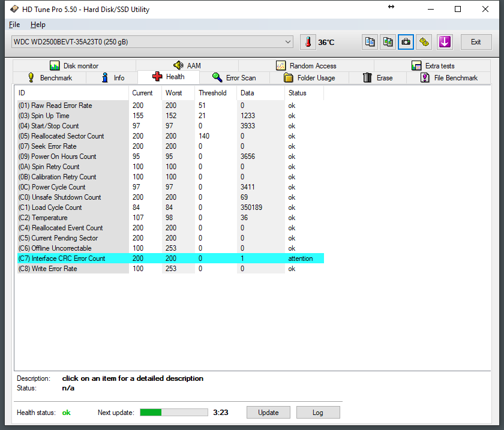Select the (C8) Write Error Rate row
The image size is (504, 430).
point(170,269)
